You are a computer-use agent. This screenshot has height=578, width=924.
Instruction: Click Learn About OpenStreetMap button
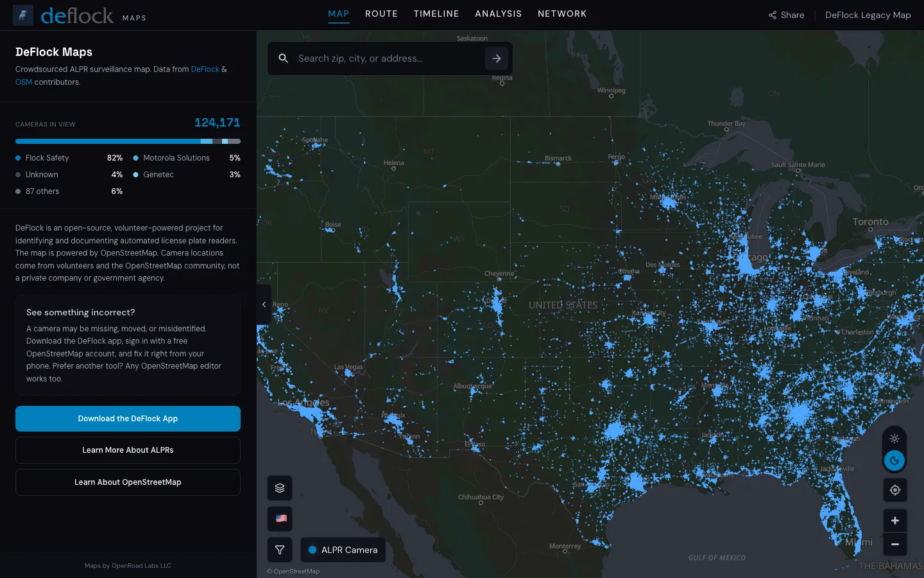(x=128, y=482)
